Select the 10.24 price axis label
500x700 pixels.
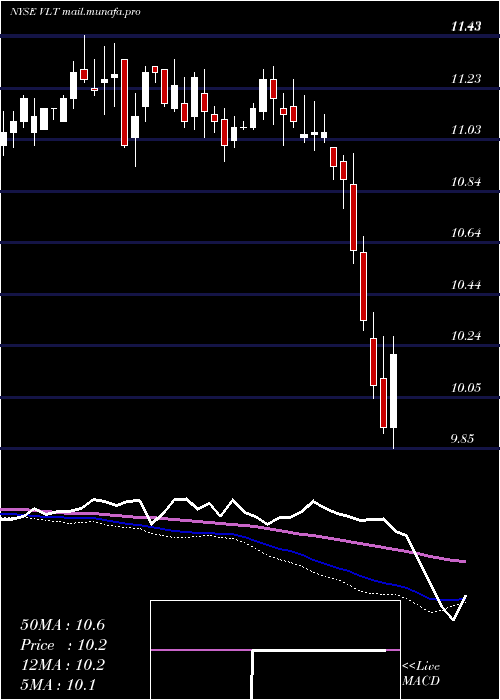pyautogui.click(x=466, y=336)
